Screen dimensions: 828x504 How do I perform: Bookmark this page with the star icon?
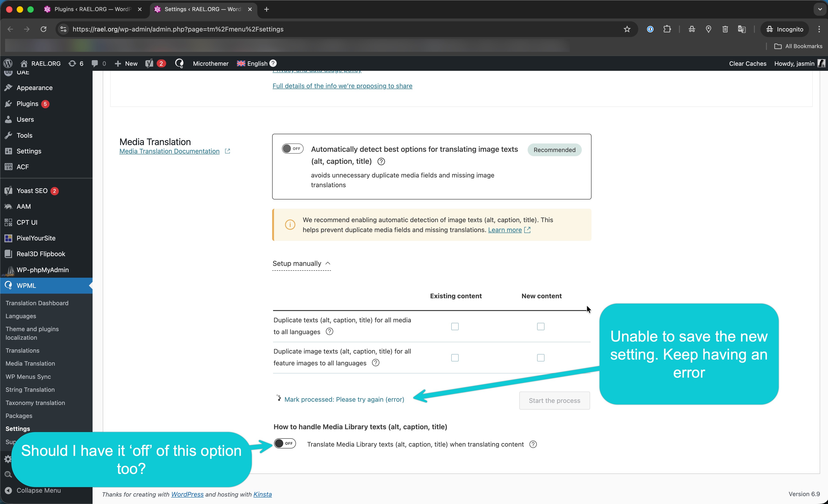coord(627,29)
